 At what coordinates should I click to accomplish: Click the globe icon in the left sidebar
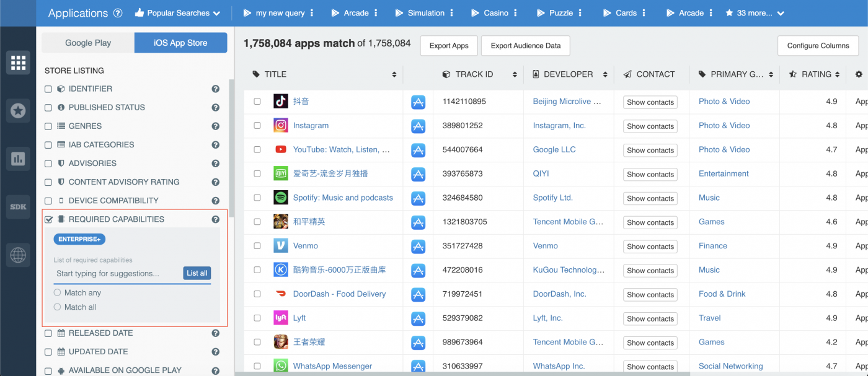[x=18, y=255]
